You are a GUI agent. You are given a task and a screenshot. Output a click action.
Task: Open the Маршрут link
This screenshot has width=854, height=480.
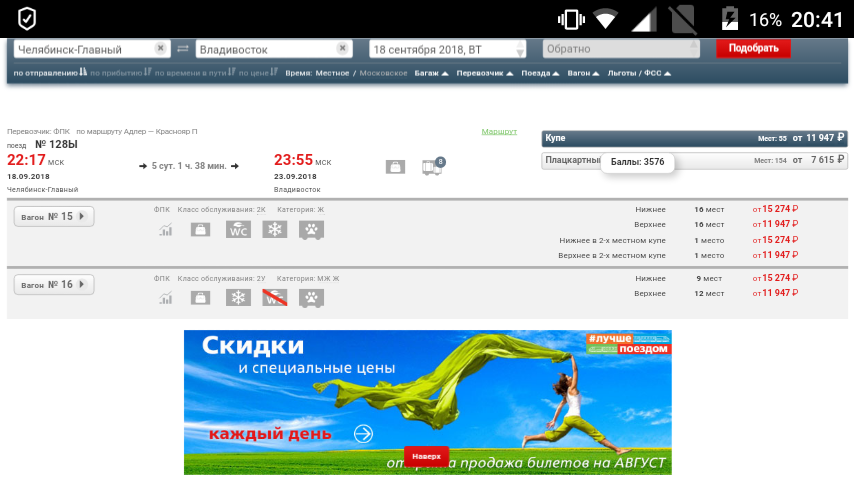[x=499, y=132]
